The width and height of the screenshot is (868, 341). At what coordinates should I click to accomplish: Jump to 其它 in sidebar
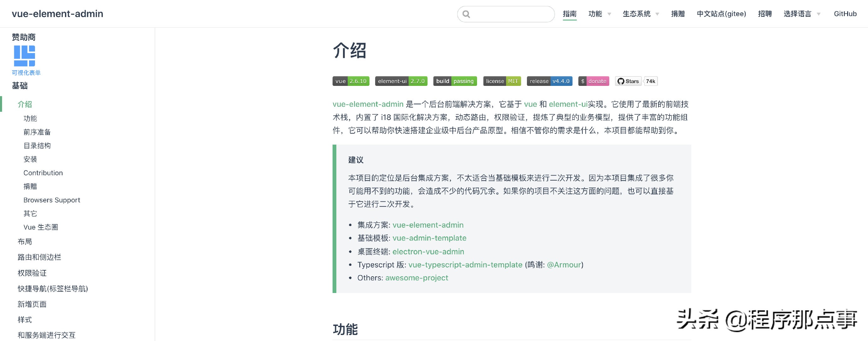[x=30, y=213]
